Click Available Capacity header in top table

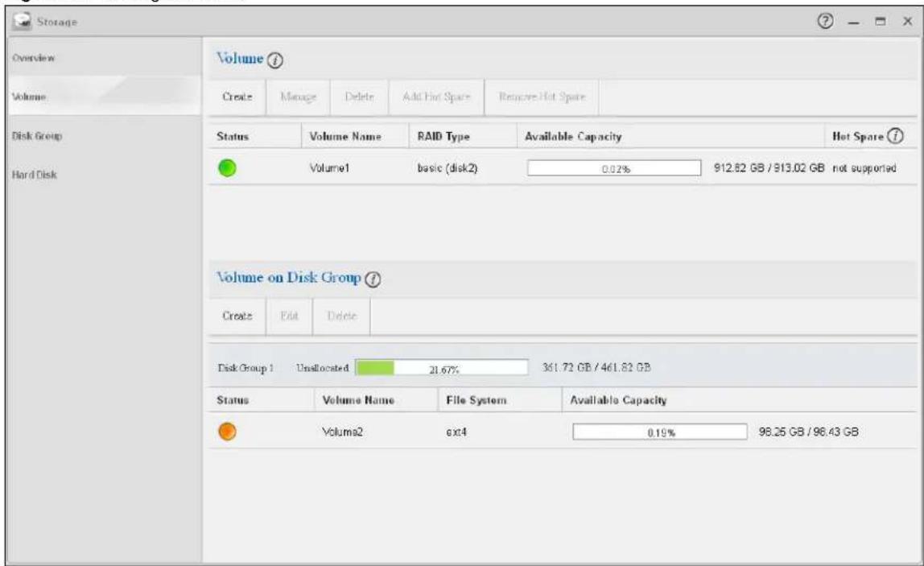point(573,136)
